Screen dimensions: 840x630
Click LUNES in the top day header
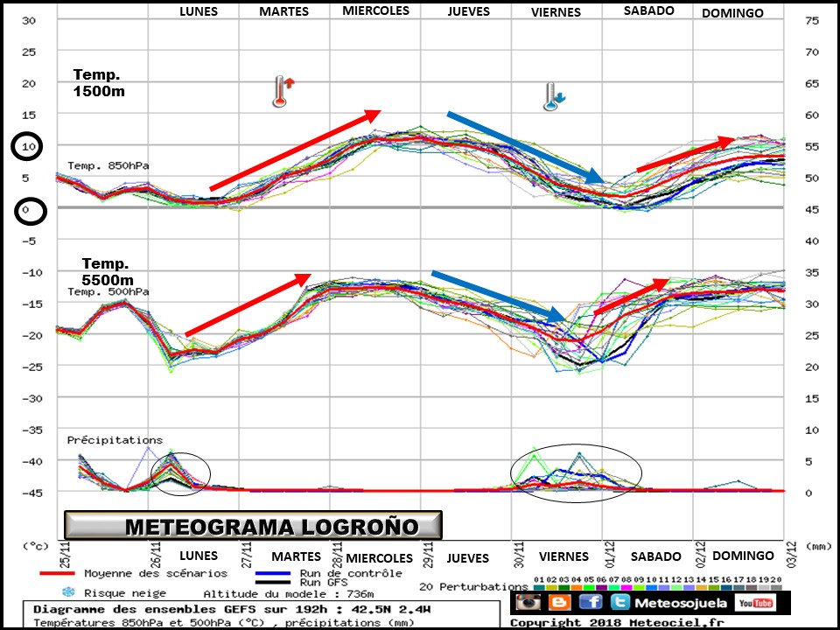click(199, 11)
